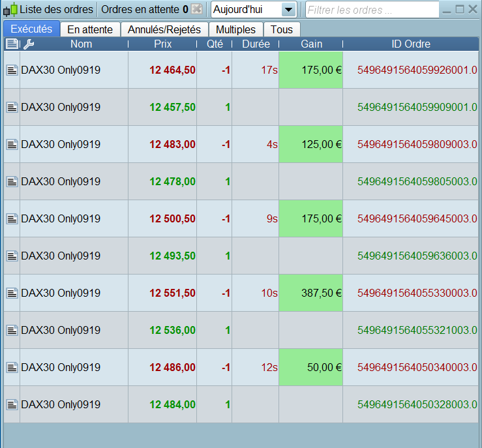
Task: Open details icon for order at 12 484,00
Action: click(12, 405)
